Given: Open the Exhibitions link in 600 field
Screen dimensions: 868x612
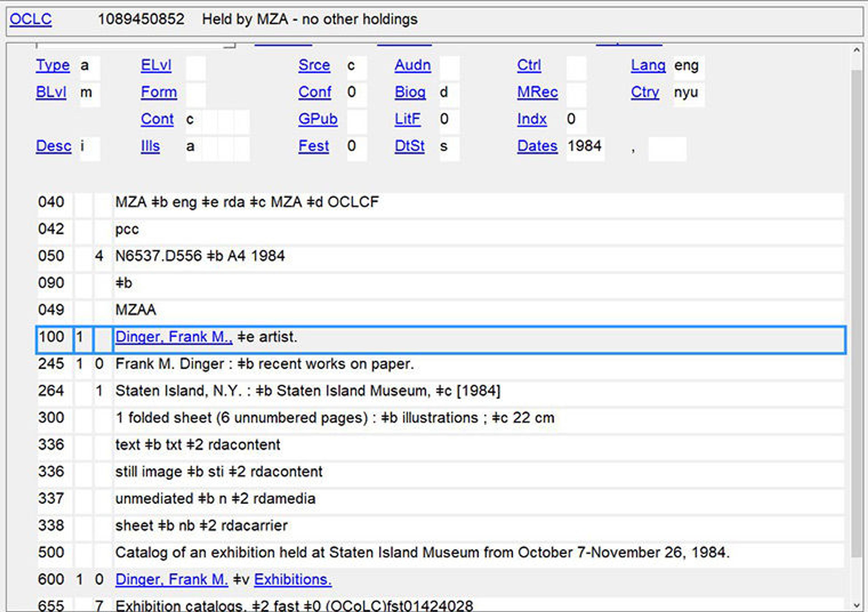Looking at the screenshot, I should click(x=292, y=579).
